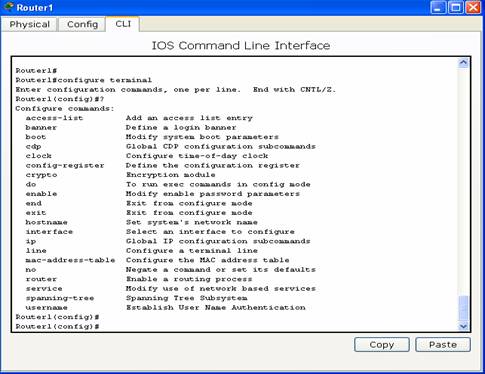Click the 'line' command text

tap(36, 251)
